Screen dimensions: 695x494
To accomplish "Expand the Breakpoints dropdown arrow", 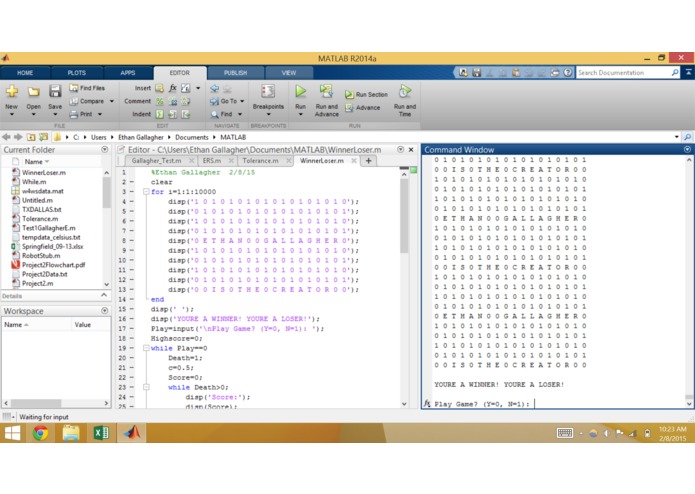I will click(268, 114).
